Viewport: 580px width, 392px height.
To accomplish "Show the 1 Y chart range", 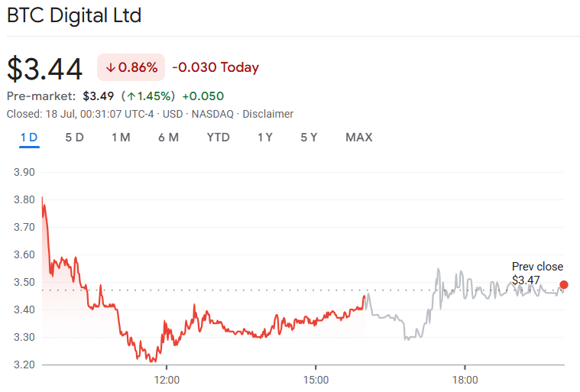I will [x=265, y=138].
